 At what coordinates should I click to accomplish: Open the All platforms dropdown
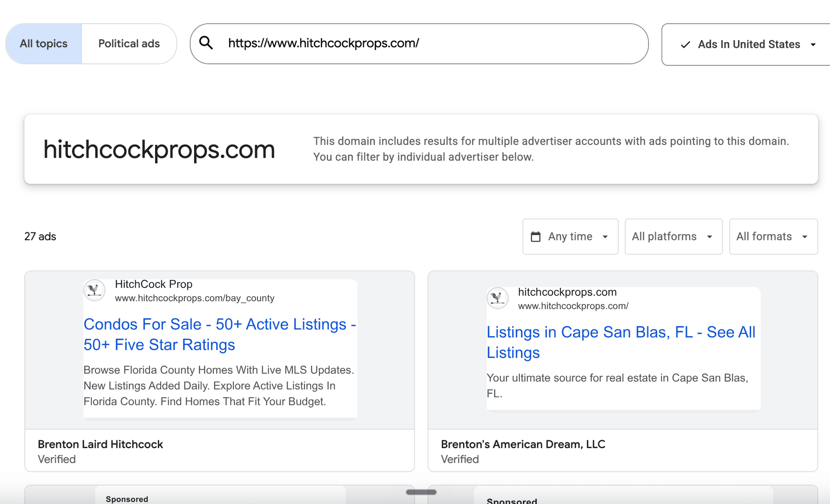pos(674,236)
